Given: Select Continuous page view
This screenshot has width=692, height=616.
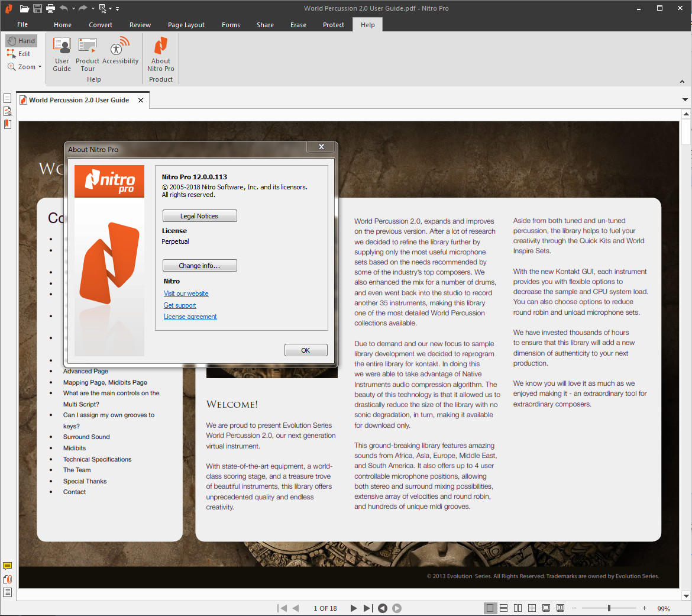Looking at the screenshot, I should pos(503,608).
